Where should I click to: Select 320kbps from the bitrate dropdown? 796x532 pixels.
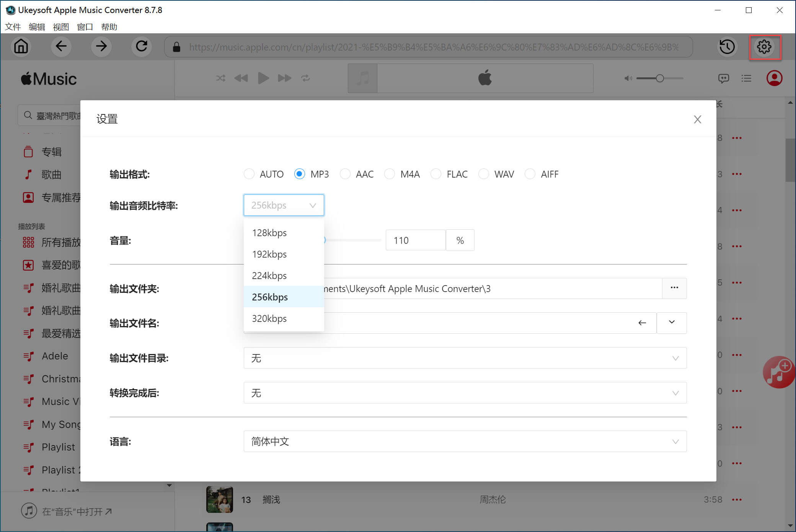(269, 318)
